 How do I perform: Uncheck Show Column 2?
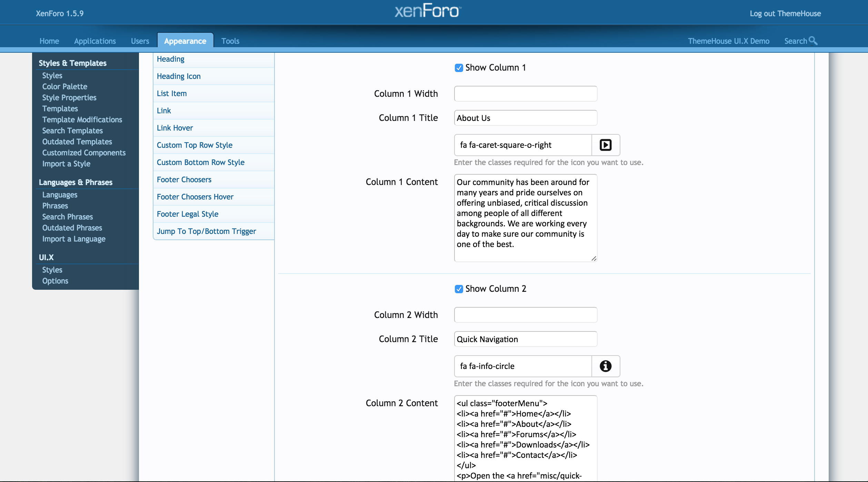pyautogui.click(x=459, y=289)
